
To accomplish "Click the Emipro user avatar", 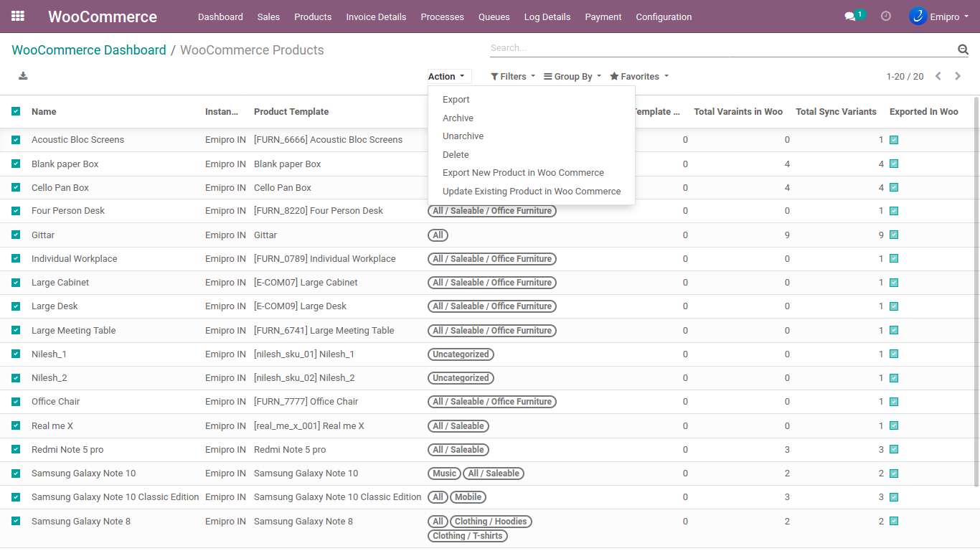I will (918, 16).
